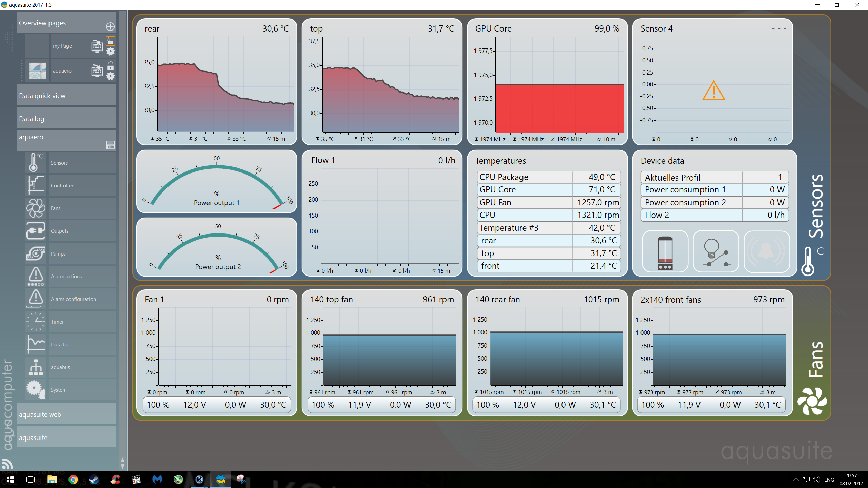Select the aquaero overview page thumbnail
The height and width of the screenshot is (488, 868).
(37, 71)
